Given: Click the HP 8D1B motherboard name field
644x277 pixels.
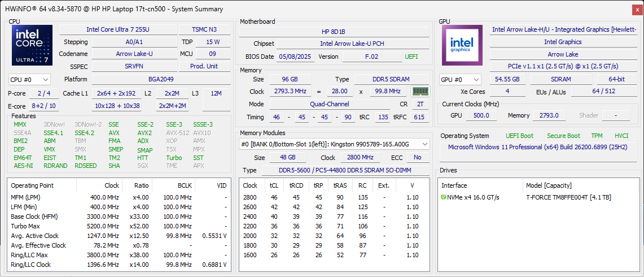Looking at the screenshot, I should point(334,31).
